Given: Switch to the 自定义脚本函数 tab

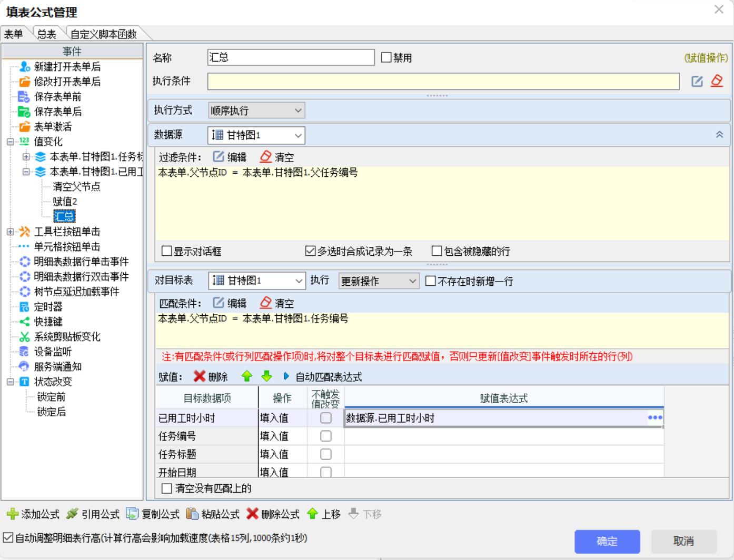Looking at the screenshot, I should 103,34.
